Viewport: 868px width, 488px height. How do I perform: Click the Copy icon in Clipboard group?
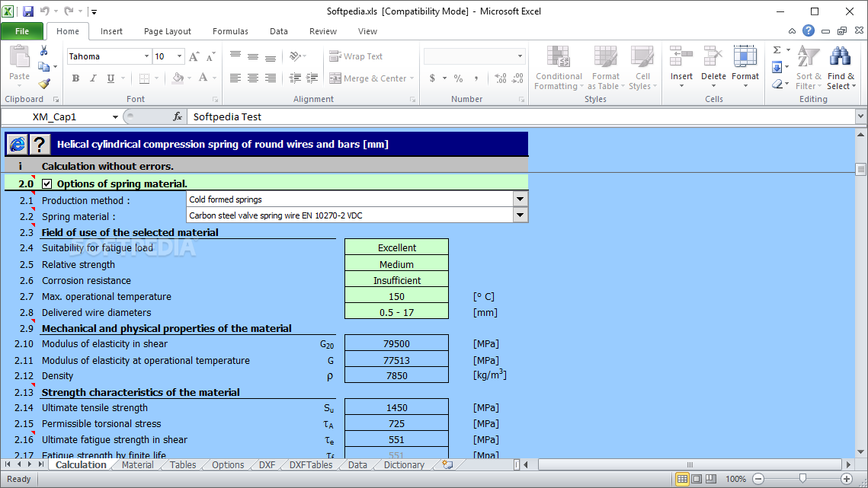pyautogui.click(x=43, y=67)
